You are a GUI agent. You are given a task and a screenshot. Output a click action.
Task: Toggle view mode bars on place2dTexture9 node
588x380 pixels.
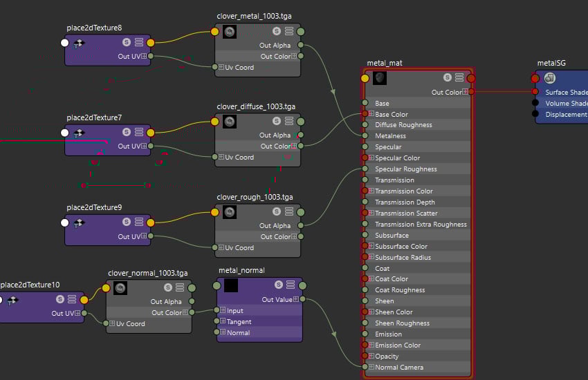coord(139,222)
